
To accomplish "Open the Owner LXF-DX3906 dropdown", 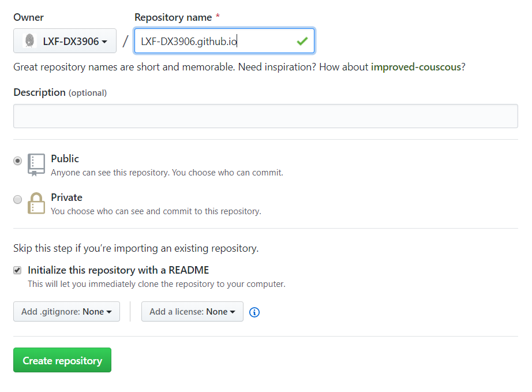I will tap(65, 41).
